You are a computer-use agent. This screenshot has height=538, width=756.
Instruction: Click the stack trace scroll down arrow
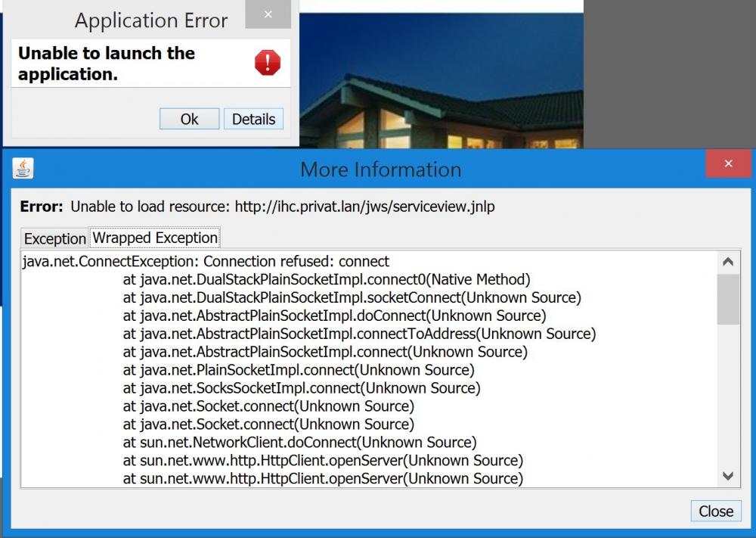(x=728, y=476)
